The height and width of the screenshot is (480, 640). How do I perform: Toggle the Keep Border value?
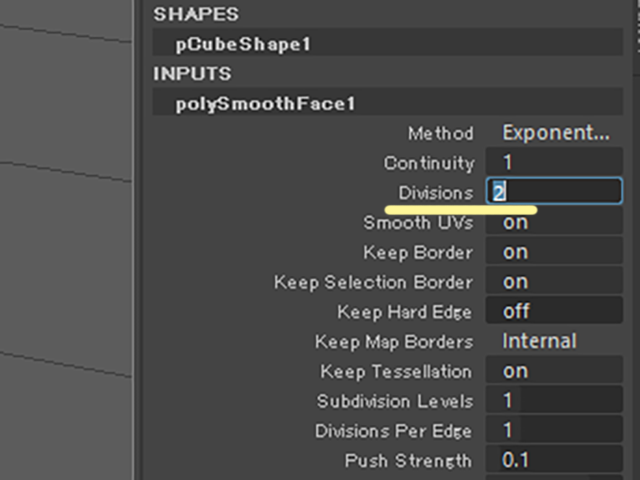554,252
